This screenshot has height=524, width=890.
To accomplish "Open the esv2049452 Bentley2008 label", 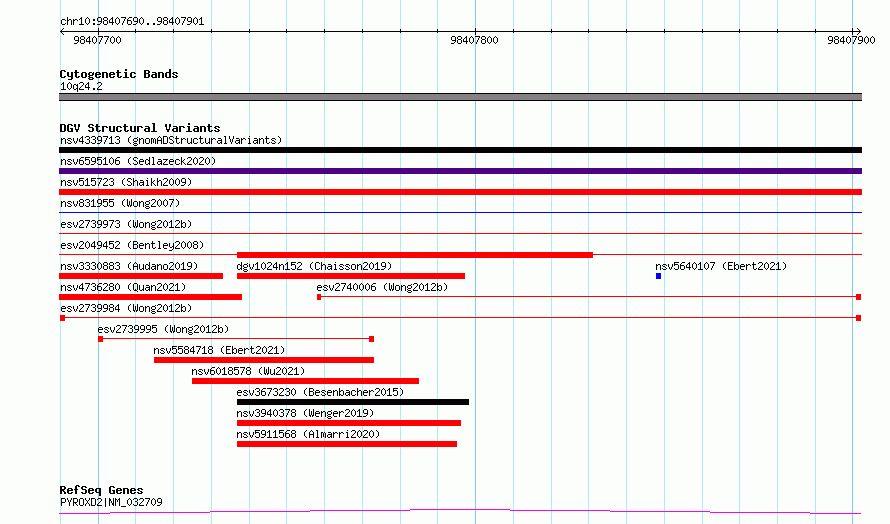I will [x=132, y=245].
